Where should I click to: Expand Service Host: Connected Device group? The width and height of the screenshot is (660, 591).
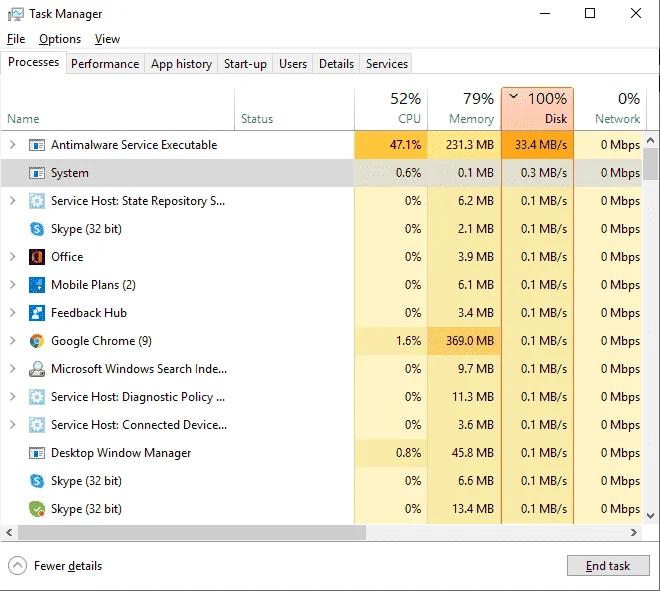[13, 425]
